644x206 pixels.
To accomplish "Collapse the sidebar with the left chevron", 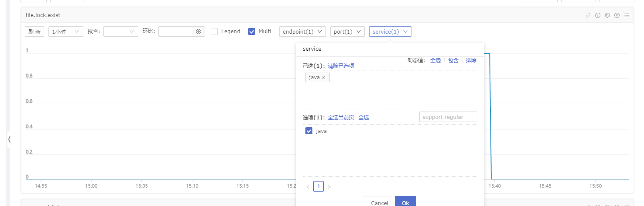I will coord(9,139).
